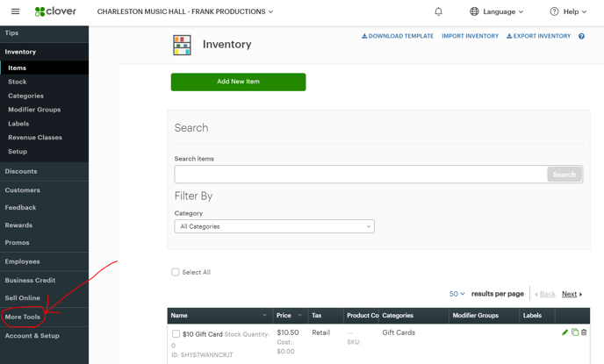Click the Download Template link

pyautogui.click(x=398, y=36)
